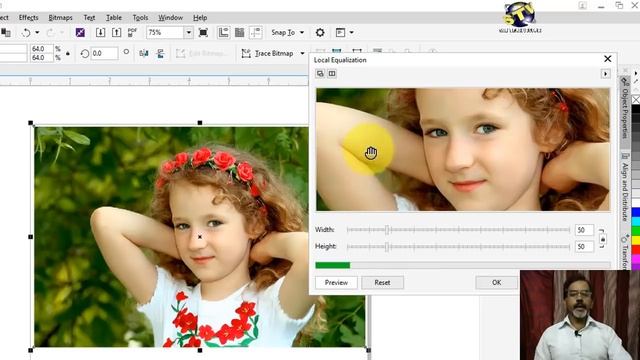Open the Effects menu
Viewport: 640px width, 360px height.
28,18
